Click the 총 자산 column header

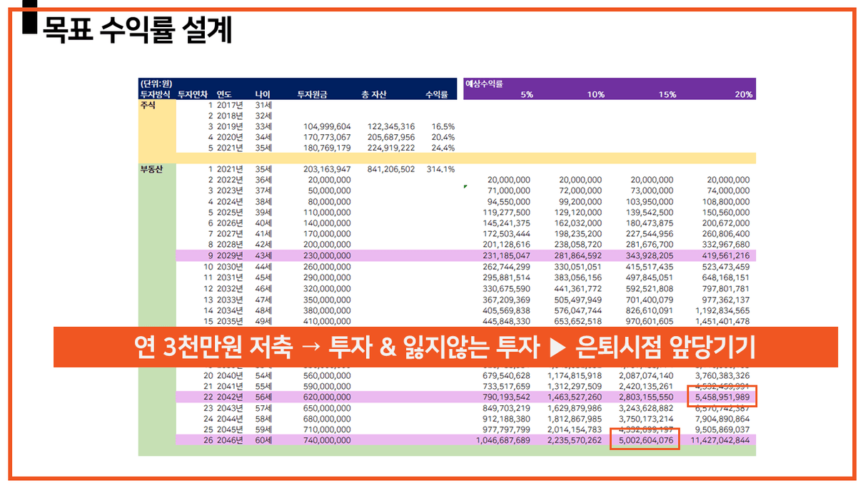coord(375,94)
